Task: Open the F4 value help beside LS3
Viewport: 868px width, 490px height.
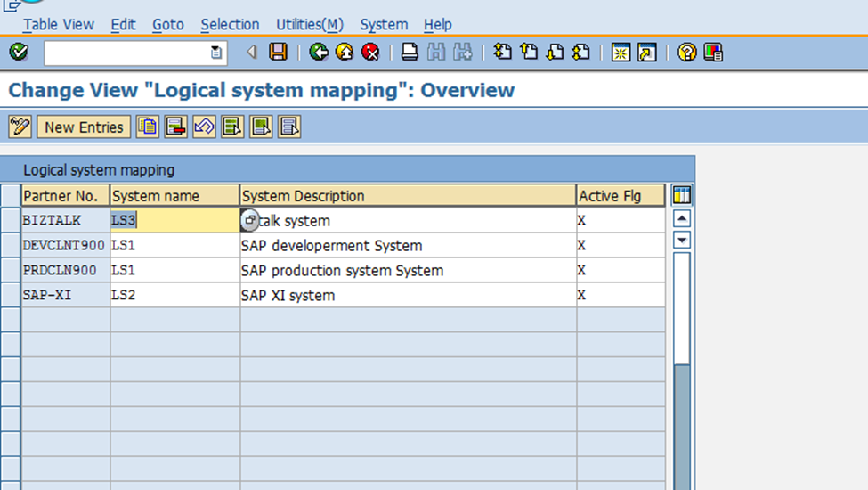Action: pos(249,220)
